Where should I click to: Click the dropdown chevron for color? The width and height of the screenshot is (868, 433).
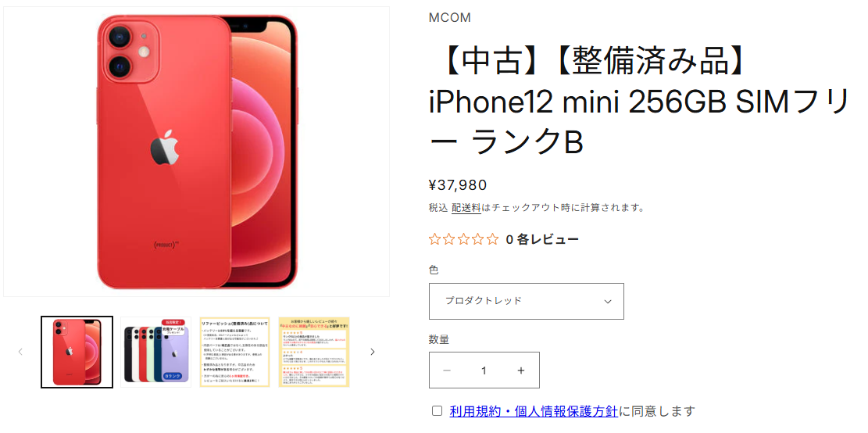click(x=608, y=302)
